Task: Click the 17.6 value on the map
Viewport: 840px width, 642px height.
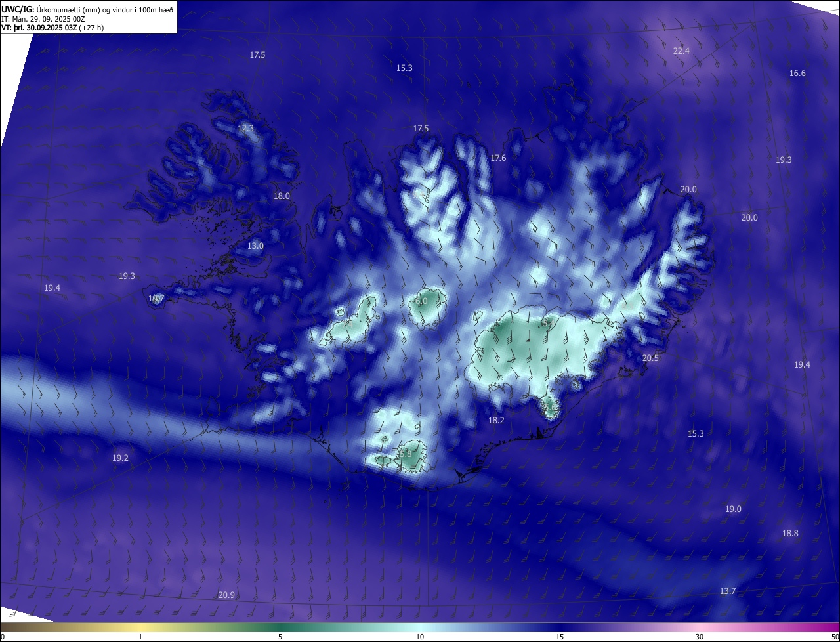Action: click(498, 158)
